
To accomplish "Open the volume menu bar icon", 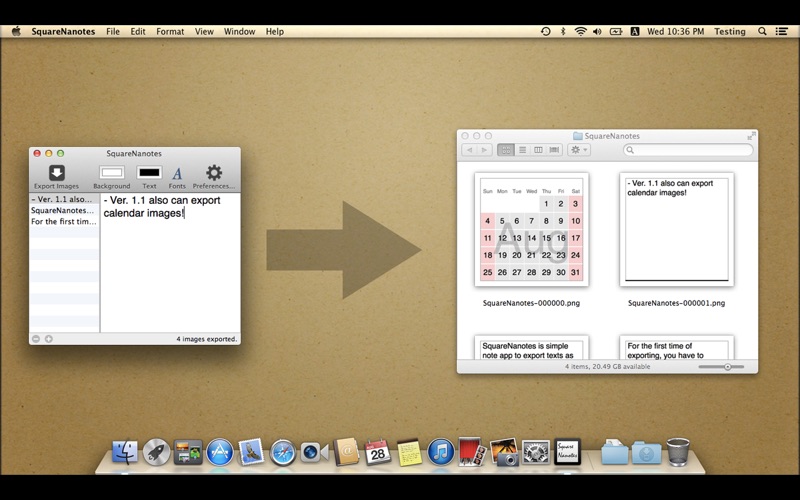I will click(597, 31).
